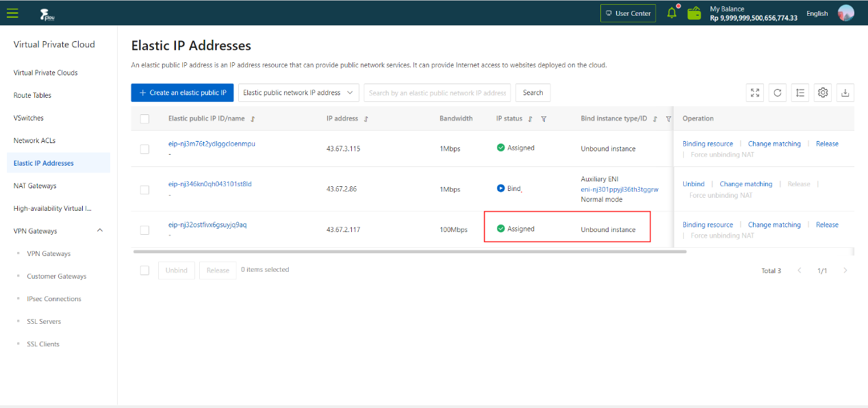Open the English language selector
This screenshot has width=868, height=408.
pyautogui.click(x=817, y=14)
